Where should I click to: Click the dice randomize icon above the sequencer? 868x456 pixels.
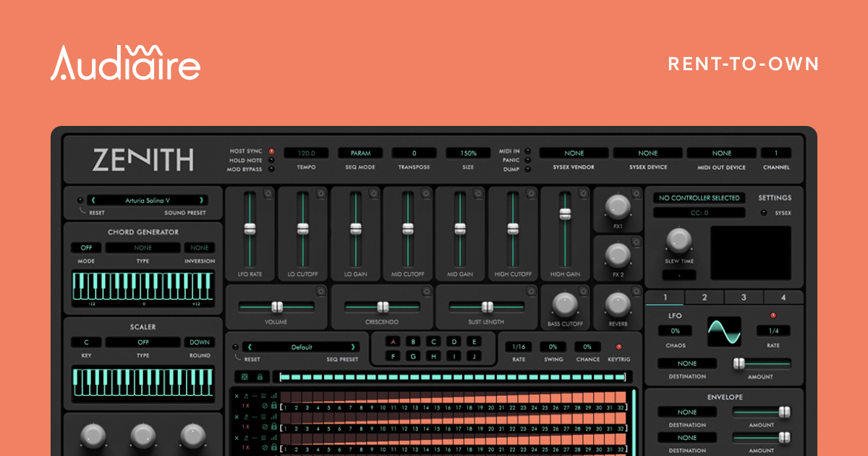click(x=244, y=377)
